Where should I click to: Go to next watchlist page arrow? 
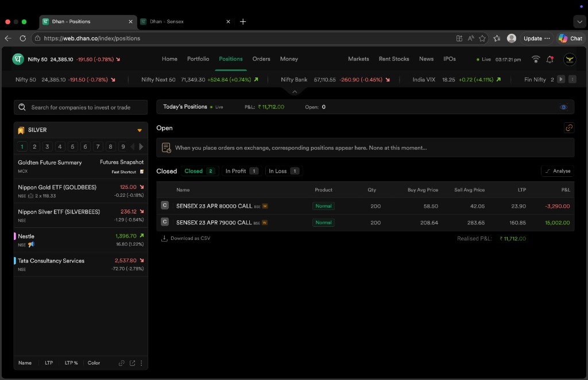141,146
